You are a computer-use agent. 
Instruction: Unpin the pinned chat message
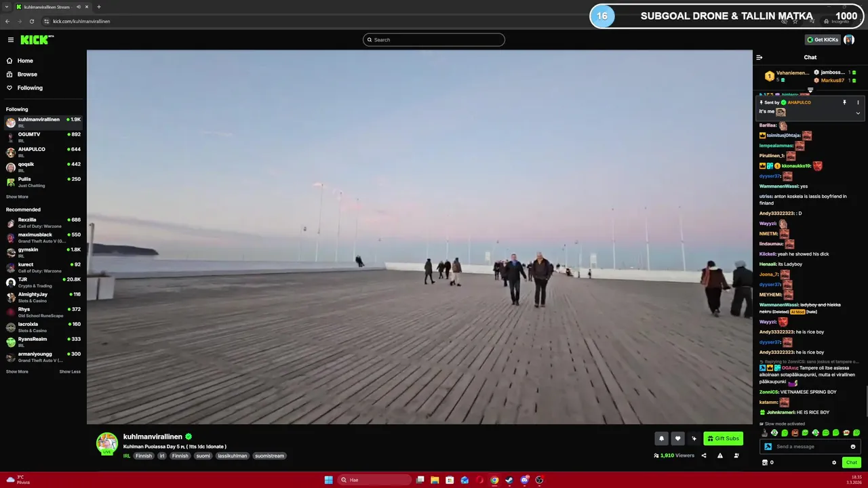[844, 102]
